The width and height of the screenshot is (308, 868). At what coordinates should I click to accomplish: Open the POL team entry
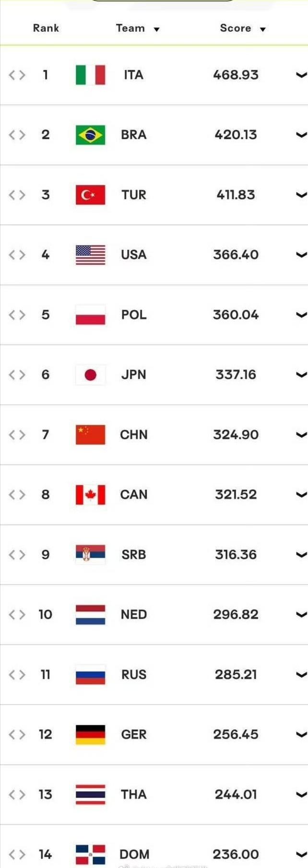[x=134, y=315]
